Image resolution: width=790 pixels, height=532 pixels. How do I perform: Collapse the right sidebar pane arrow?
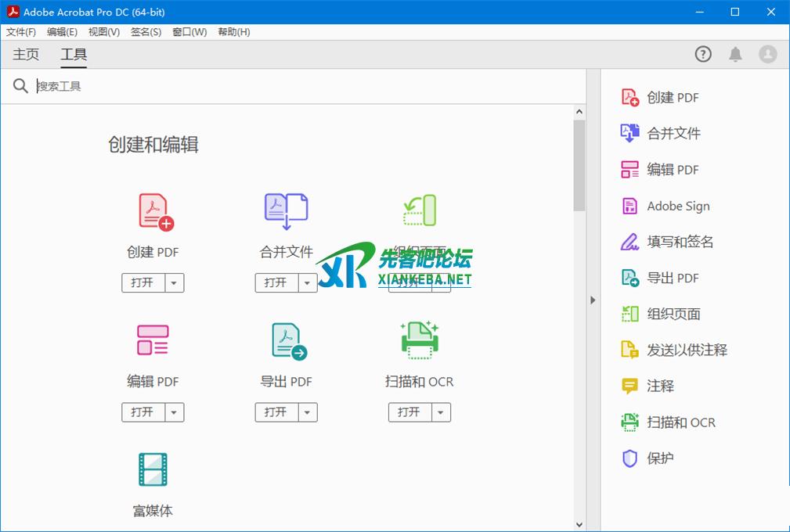593,300
